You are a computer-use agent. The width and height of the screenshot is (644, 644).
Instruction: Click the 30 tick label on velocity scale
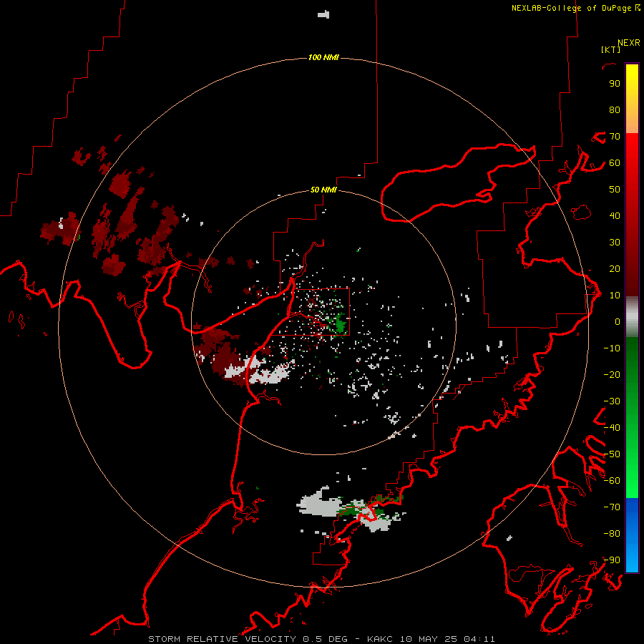pos(615,243)
